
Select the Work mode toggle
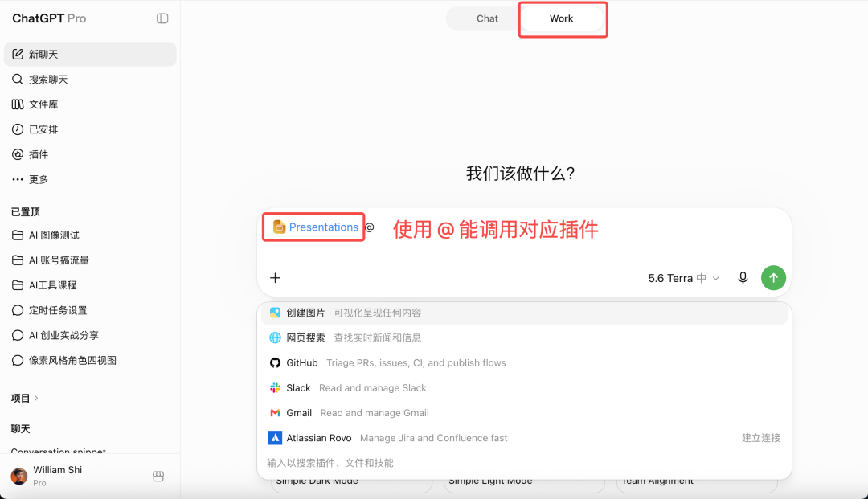click(561, 18)
